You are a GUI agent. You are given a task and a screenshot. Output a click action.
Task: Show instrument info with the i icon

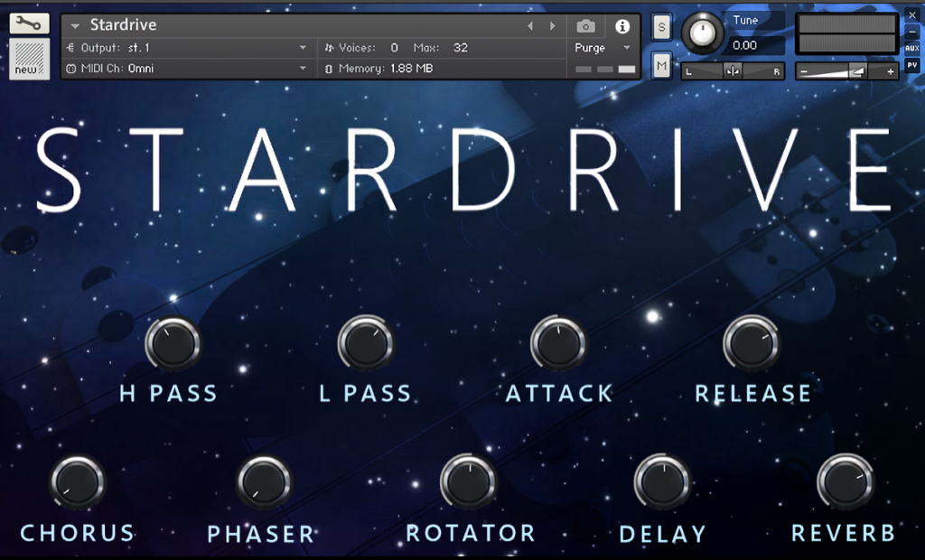(x=622, y=26)
